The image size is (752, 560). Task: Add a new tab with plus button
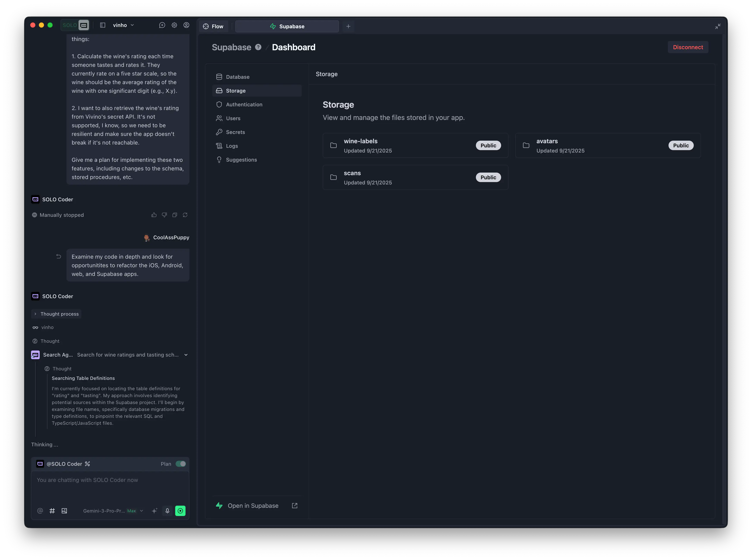(x=348, y=27)
